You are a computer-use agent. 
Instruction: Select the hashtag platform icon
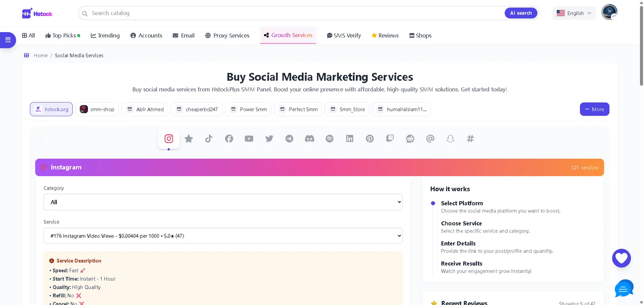[x=470, y=139]
